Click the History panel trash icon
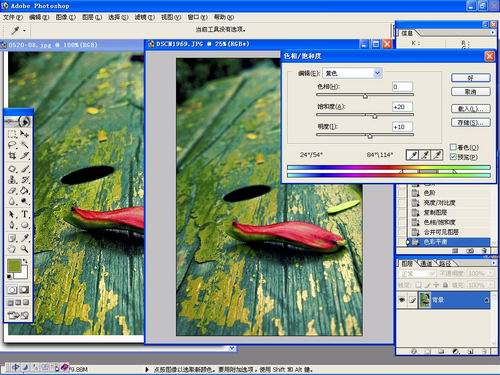 [x=485, y=250]
